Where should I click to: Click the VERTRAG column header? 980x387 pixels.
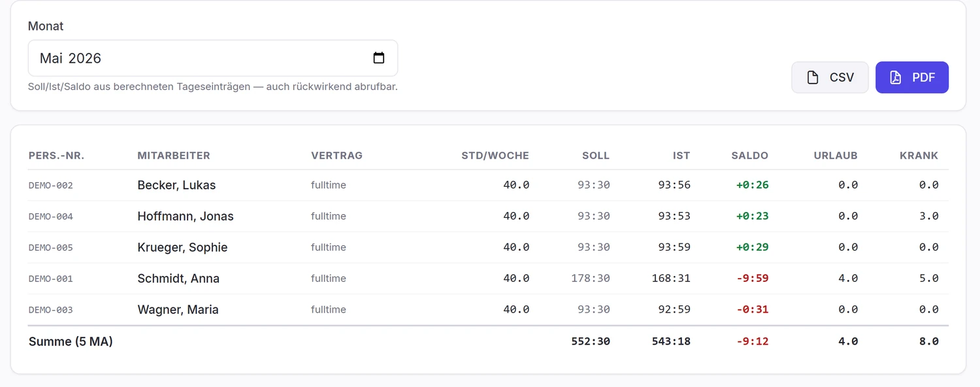click(x=336, y=155)
